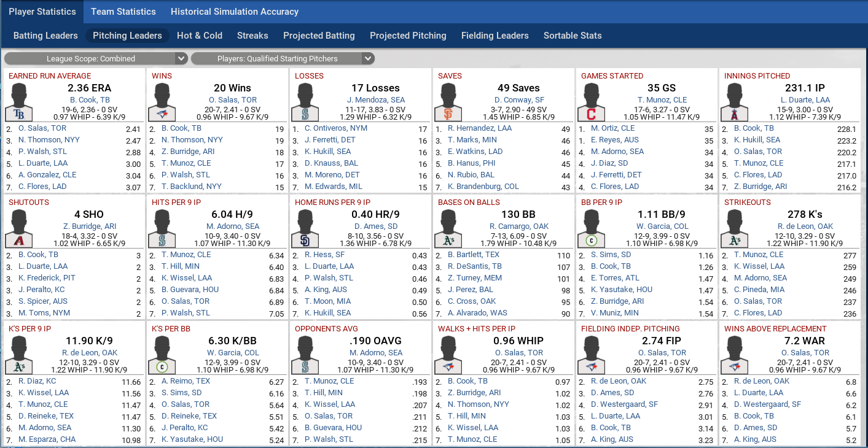Click the player portrait in the Strikeouts card

pos(735,228)
